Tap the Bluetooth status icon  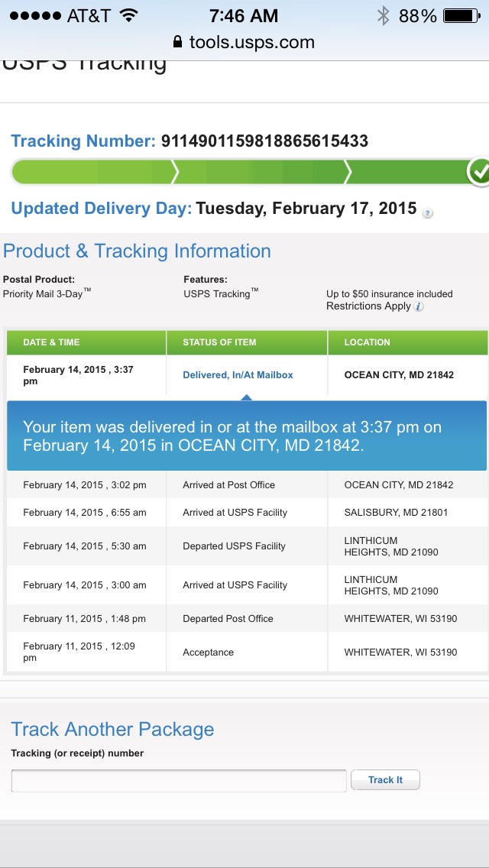coord(383,15)
